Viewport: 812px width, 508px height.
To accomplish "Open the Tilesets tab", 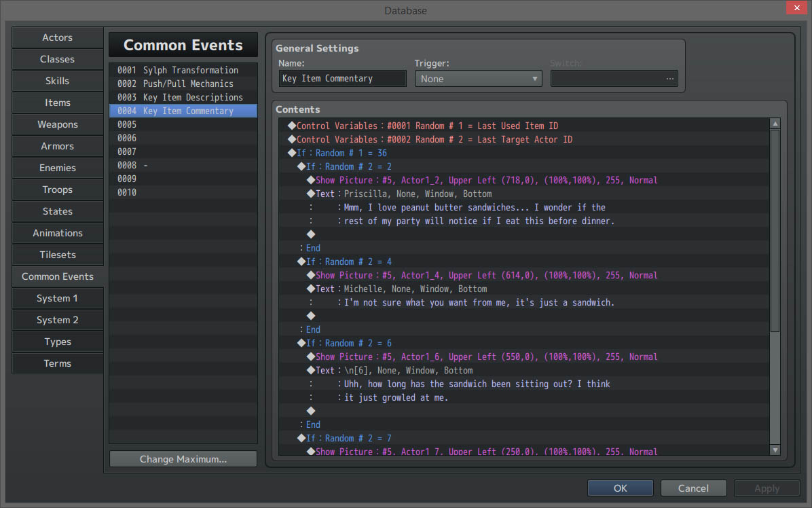I will tap(58, 255).
